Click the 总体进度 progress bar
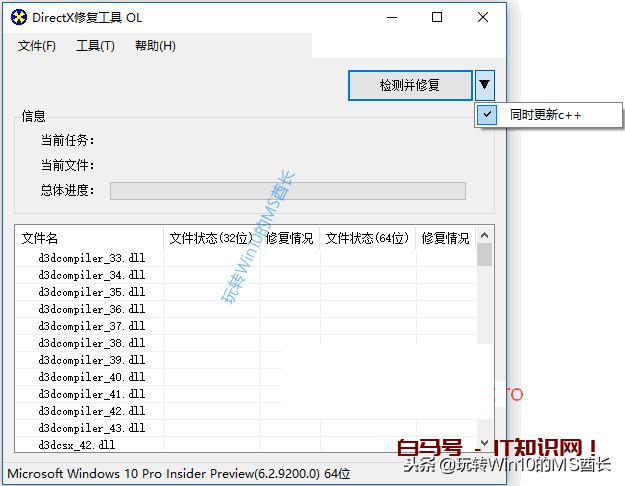 (287, 191)
